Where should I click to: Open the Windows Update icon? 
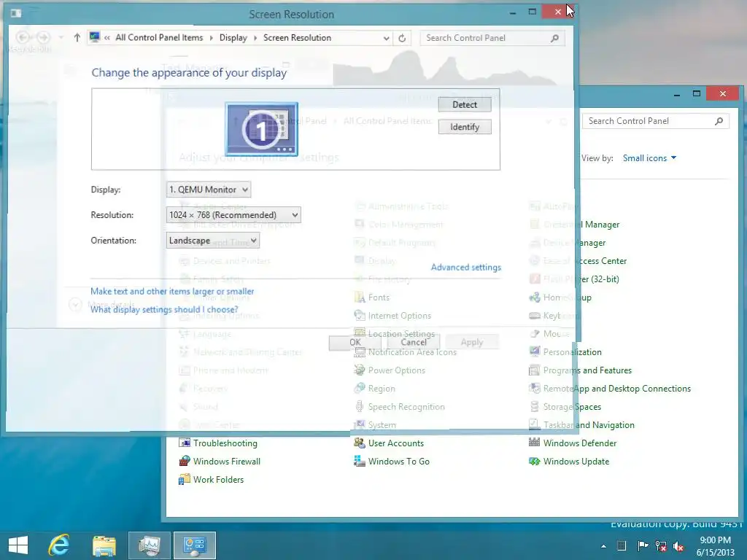point(535,461)
